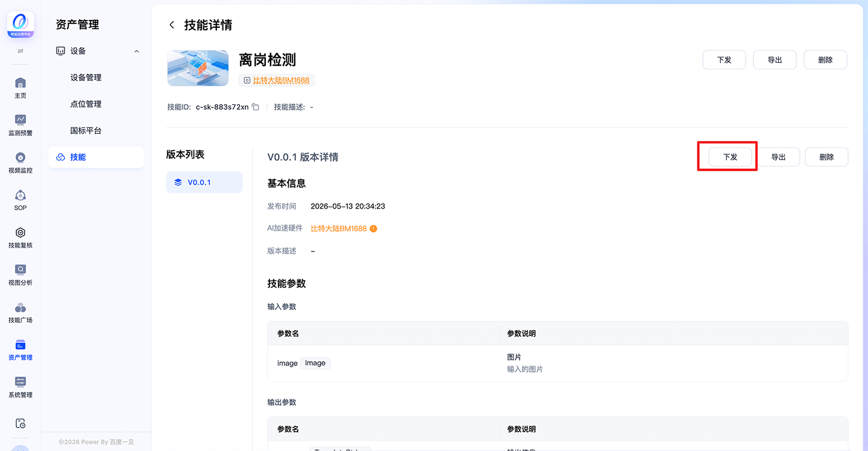
Task: Open the SOP nav icon
Action: point(20,195)
